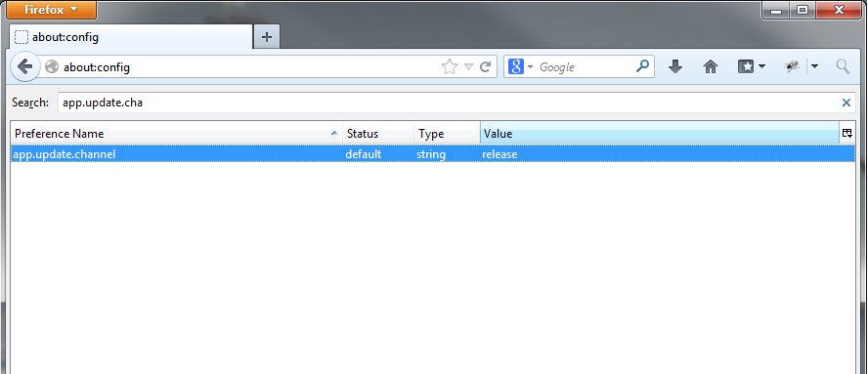Sort by Preference Name column
868x374 pixels.
[x=176, y=134]
